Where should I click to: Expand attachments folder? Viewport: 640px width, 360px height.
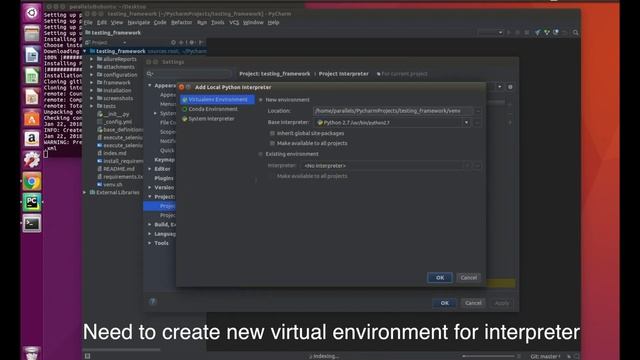91,67
